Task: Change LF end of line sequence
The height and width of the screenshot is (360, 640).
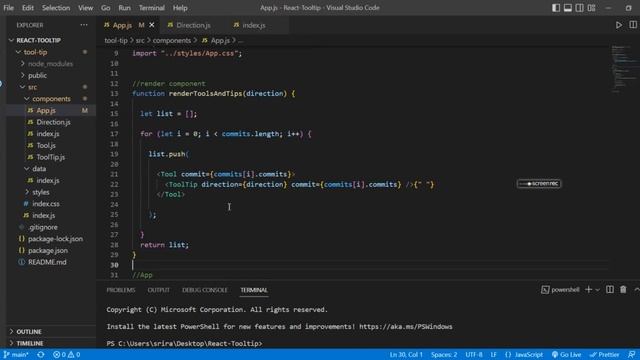Action: [x=493, y=354]
